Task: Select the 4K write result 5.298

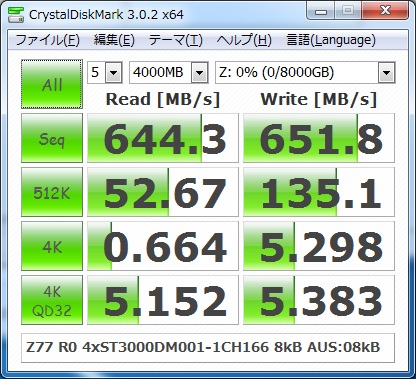Action: (319, 246)
